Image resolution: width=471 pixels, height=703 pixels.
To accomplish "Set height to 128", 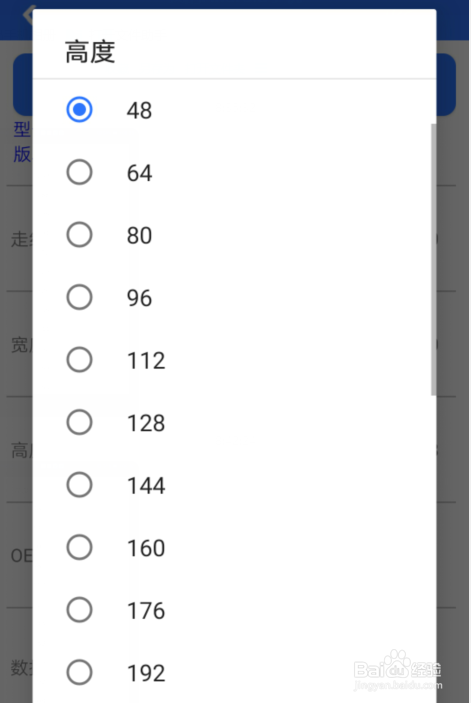I will (79, 422).
